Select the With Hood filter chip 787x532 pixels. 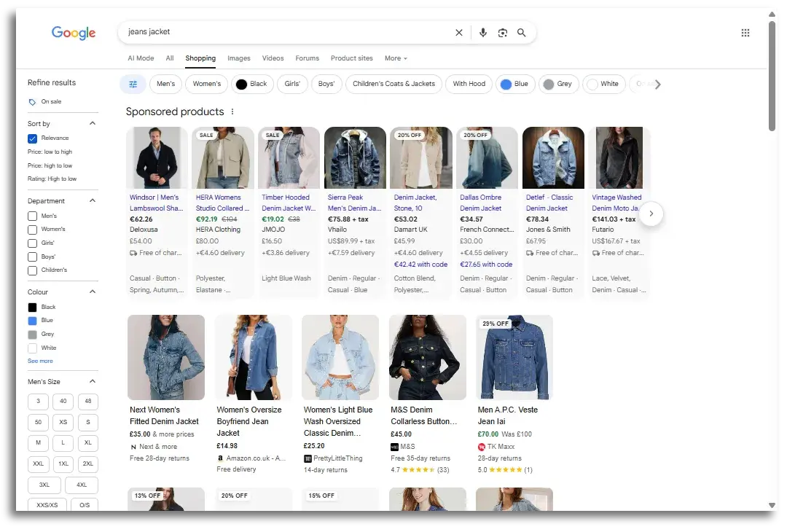pyautogui.click(x=469, y=84)
